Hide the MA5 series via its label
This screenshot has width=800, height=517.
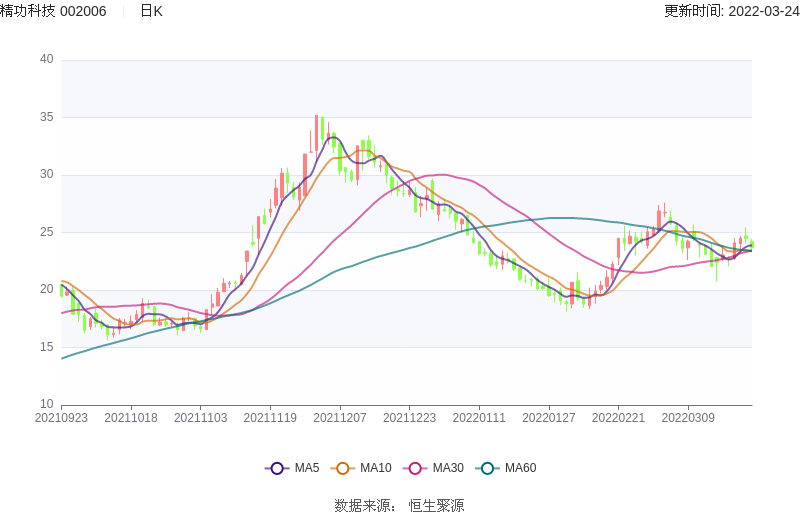point(307,468)
